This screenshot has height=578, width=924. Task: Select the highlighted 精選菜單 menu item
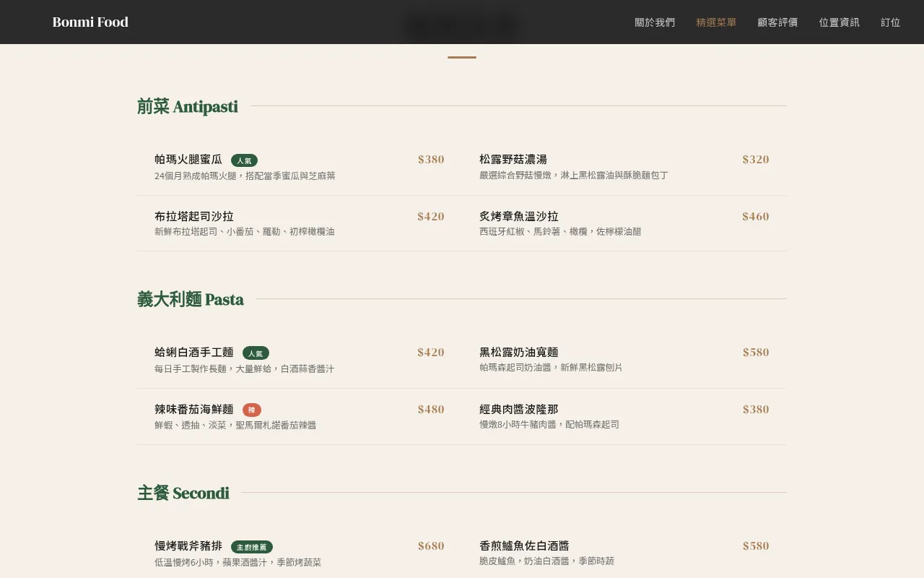(x=715, y=22)
